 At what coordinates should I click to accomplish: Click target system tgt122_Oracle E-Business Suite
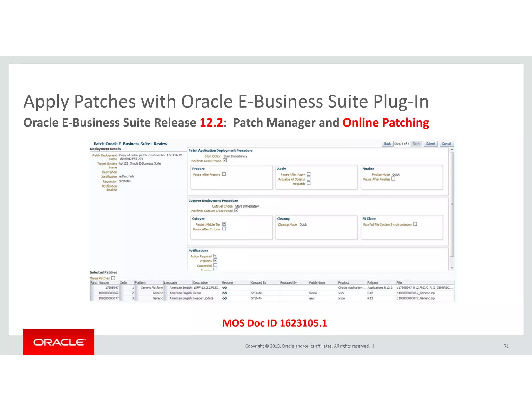click(x=140, y=163)
